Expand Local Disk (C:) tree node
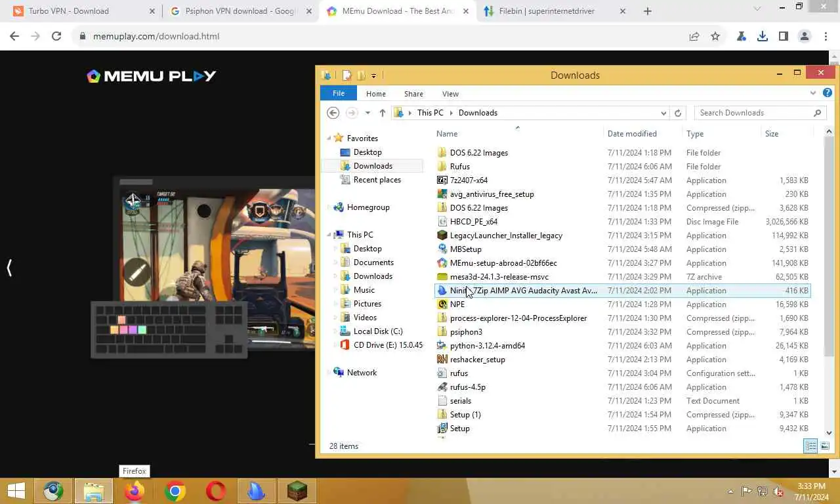The width and height of the screenshot is (840, 504). click(x=336, y=331)
